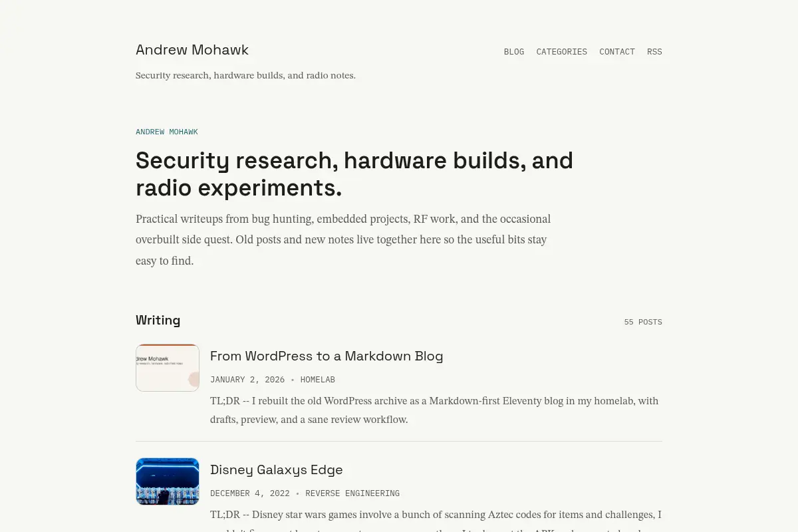Click the large hero heading text
The height and width of the screenshot is (532, 798).
coord(354,174)
